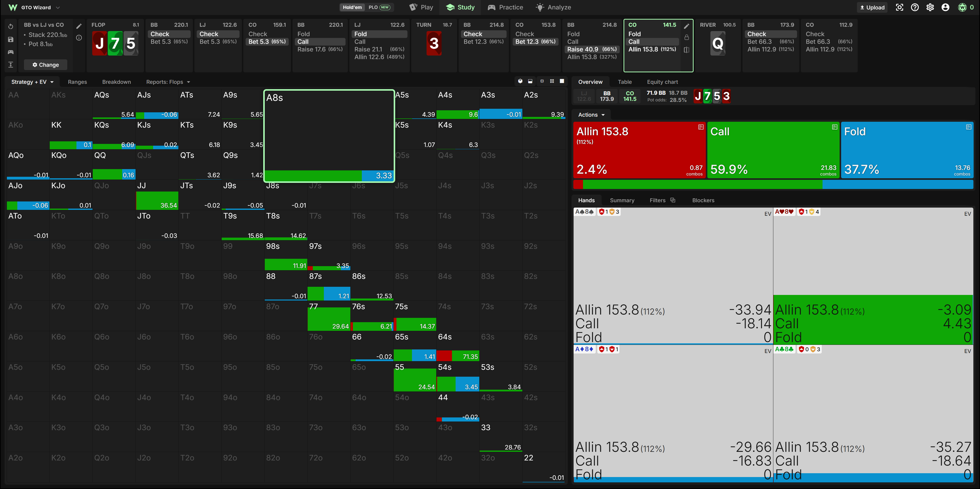Viewport: 980px width, 489px height.
Task: Open the Reports: Flops dropdown
Action: point(168,82)
